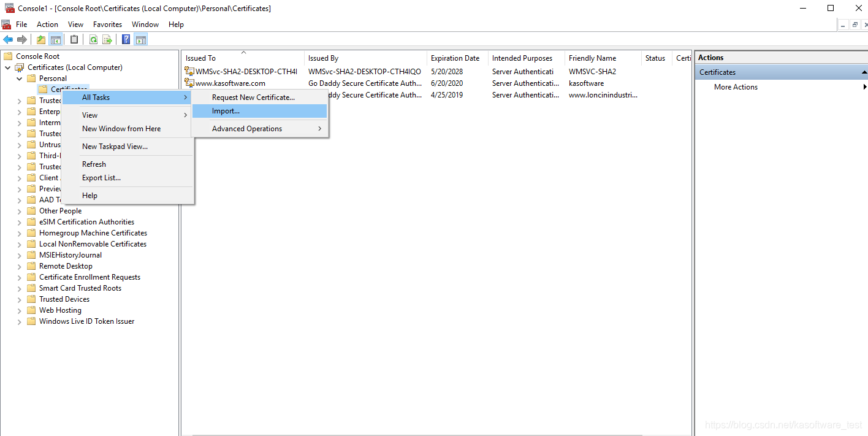Choose Import... from the All Tasks submenu
Screen dimensions: 868x436
click(259, 111)
